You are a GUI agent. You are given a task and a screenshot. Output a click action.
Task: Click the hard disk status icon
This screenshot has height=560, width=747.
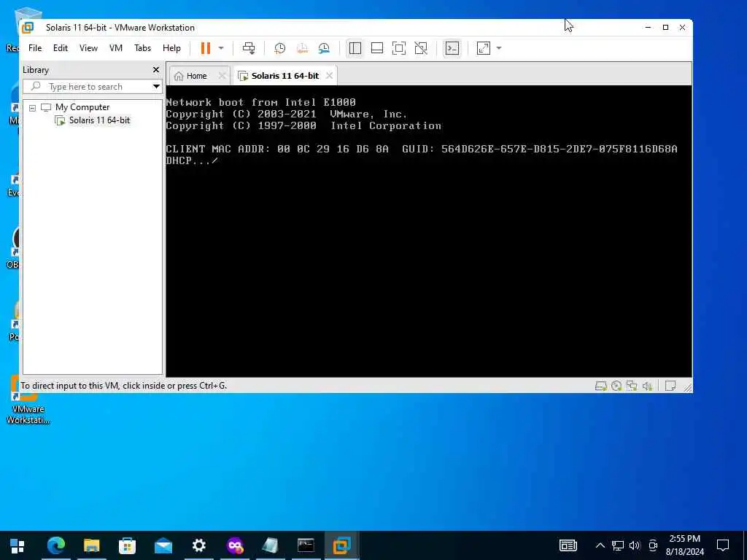(601, 386)
